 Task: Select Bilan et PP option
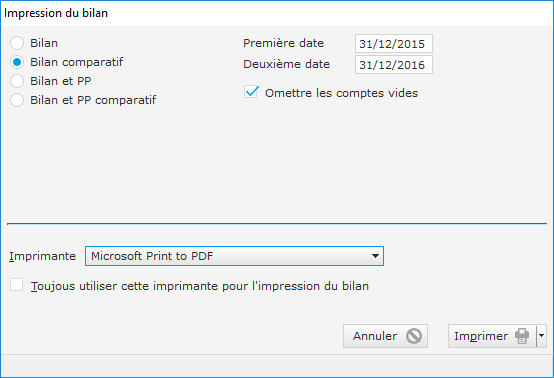17,81
